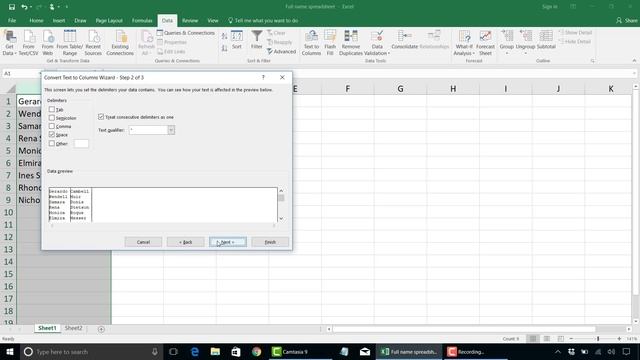Switch to the Insert tab

(x=59, y=20)
